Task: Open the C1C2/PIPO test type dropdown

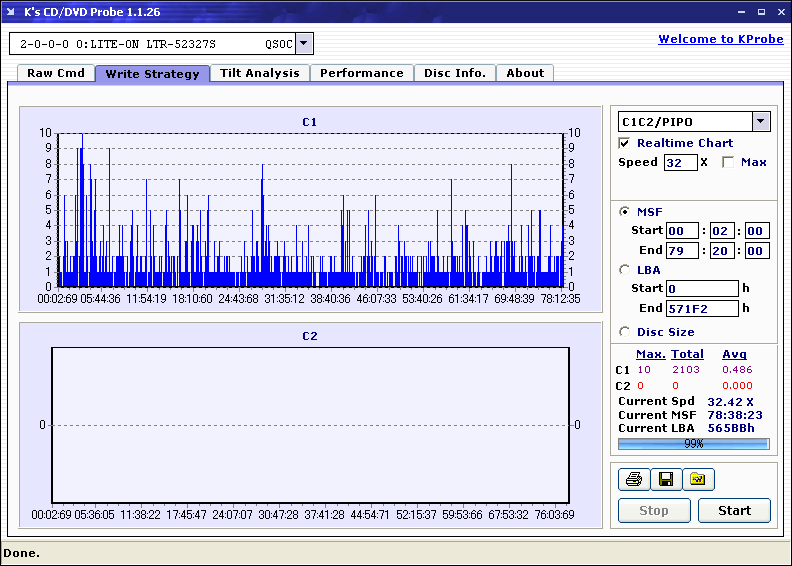Action: coord(760,121)
